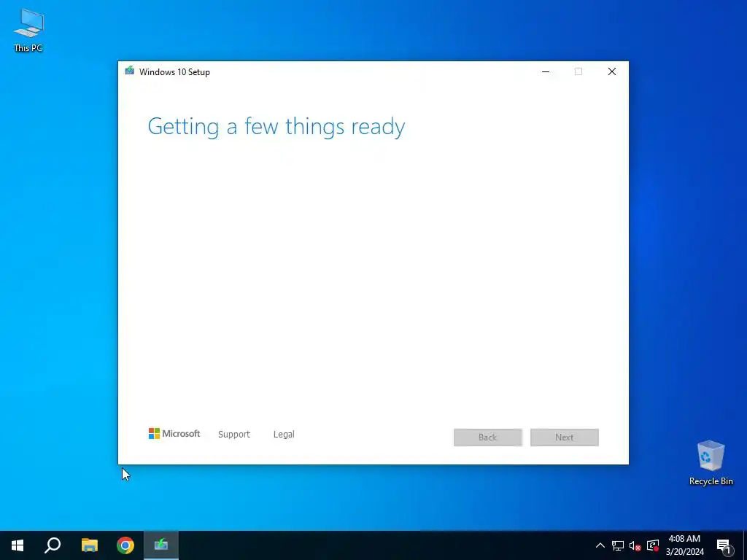Screen dimensions: 747x560
Task: Open the Windows Start menu
Action: click(18, 545)
